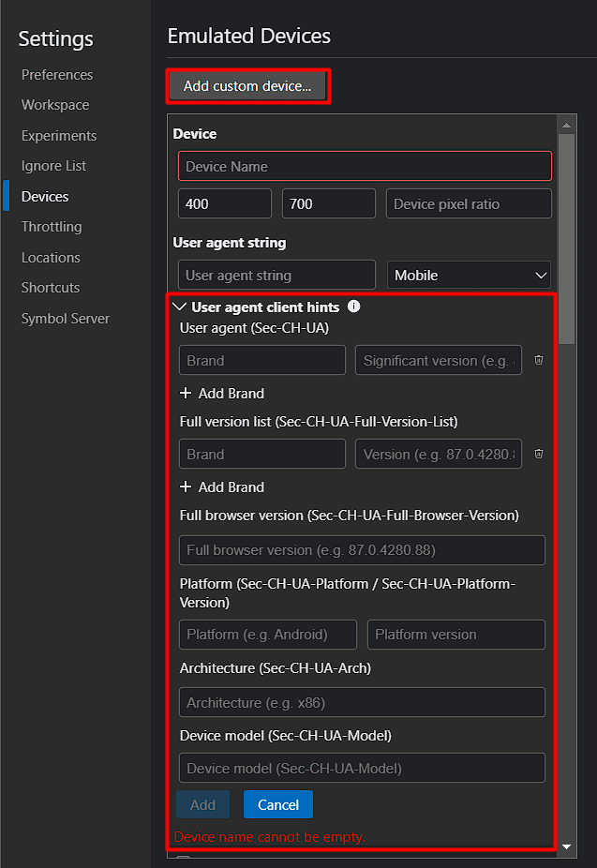Viewport: 597px width, 868px height.
Task: Delete the Sec-CH-UA brand row
Action: [539, 360]
